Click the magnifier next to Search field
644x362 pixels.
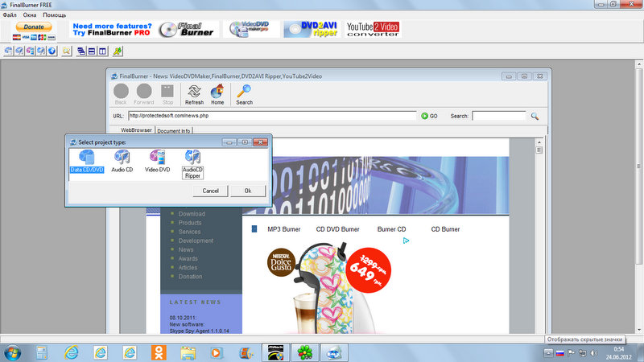tap(535, 116)
